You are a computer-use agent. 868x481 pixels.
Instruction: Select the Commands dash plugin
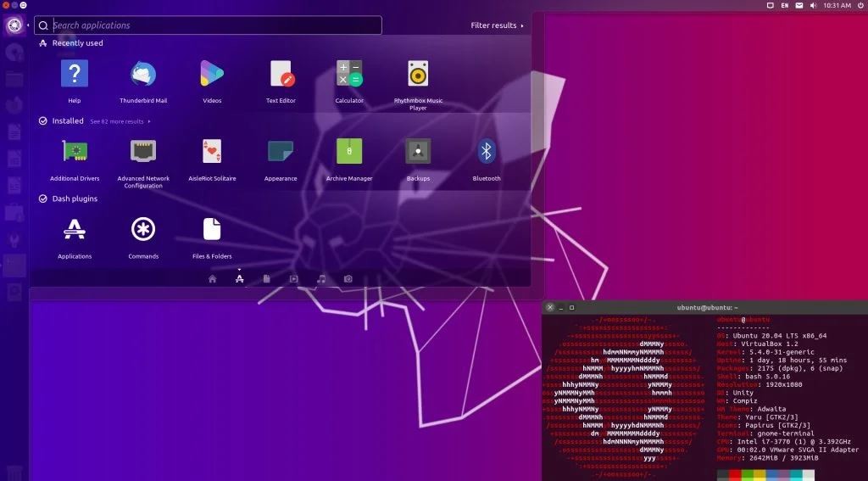tap(143, 230)
